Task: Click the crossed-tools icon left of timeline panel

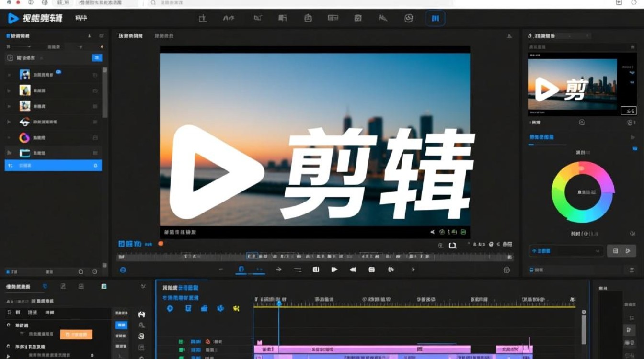Action: pos(143,286)
